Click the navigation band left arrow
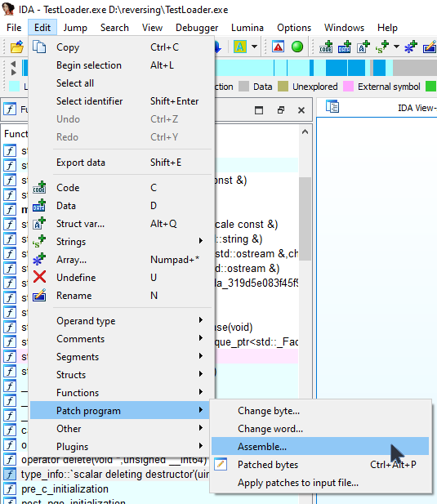Viewport: 437px width, 504px height. click(x=13, y=64)
